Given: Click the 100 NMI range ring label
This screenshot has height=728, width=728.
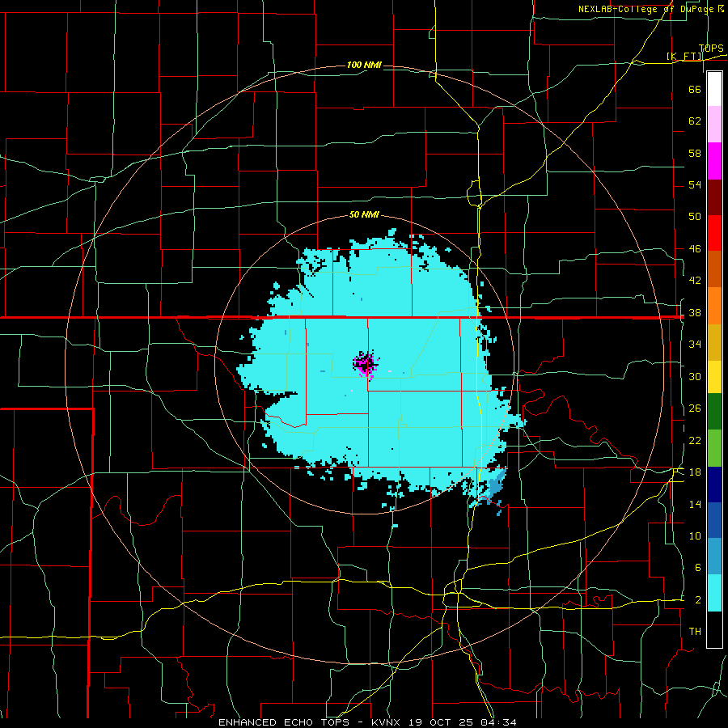Looking at the screenshot, I should pos(364,65).
